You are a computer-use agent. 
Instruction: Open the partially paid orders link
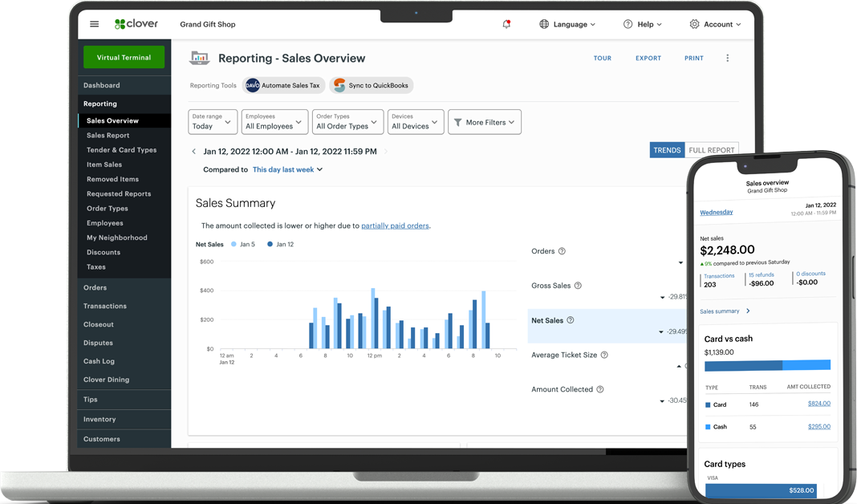click(395, 226)
